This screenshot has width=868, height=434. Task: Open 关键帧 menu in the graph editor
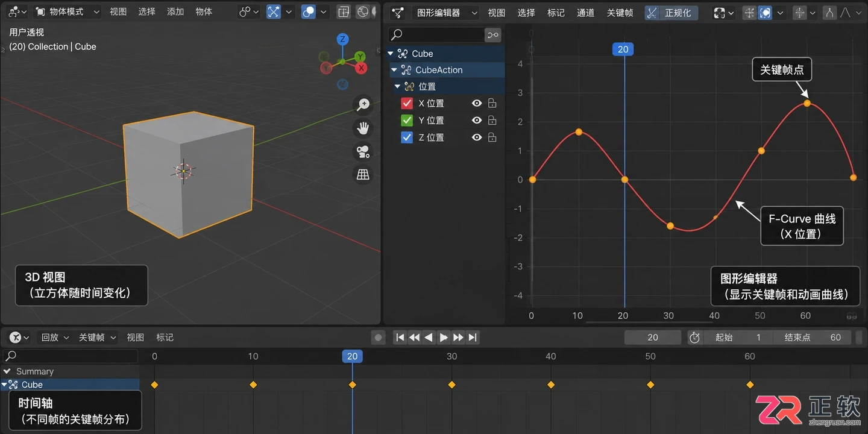[x=620, y=13]
